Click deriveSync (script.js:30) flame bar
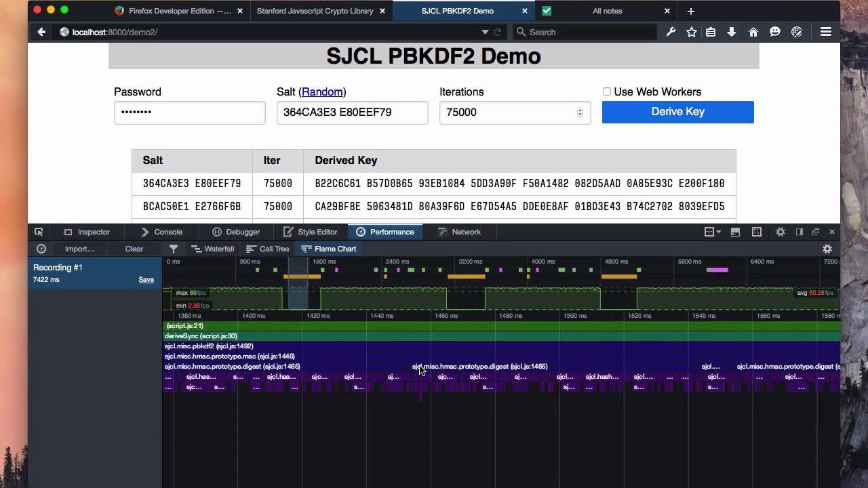 coord(502,336)
